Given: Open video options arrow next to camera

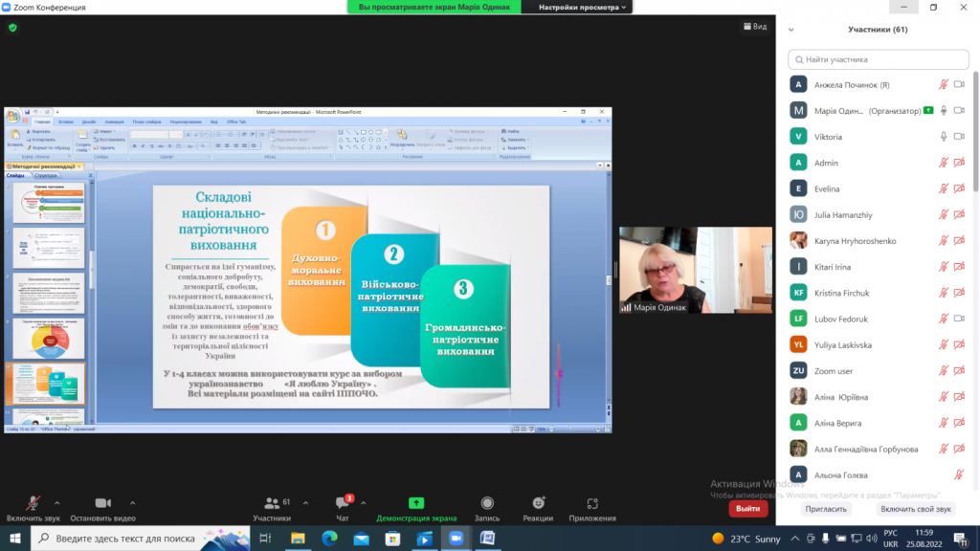Looking at the screenshot, I should 132,503.
